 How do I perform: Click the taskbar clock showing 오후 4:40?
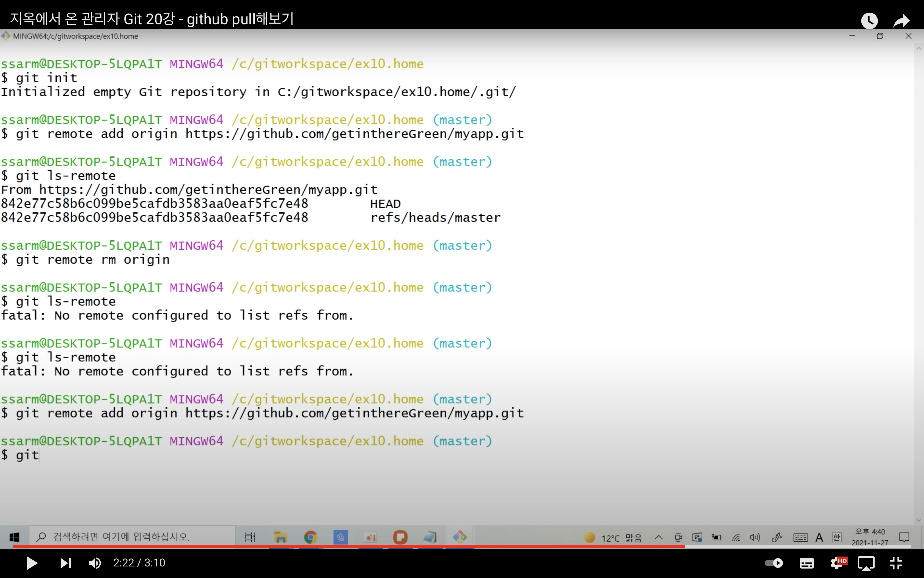coord(870,537)
